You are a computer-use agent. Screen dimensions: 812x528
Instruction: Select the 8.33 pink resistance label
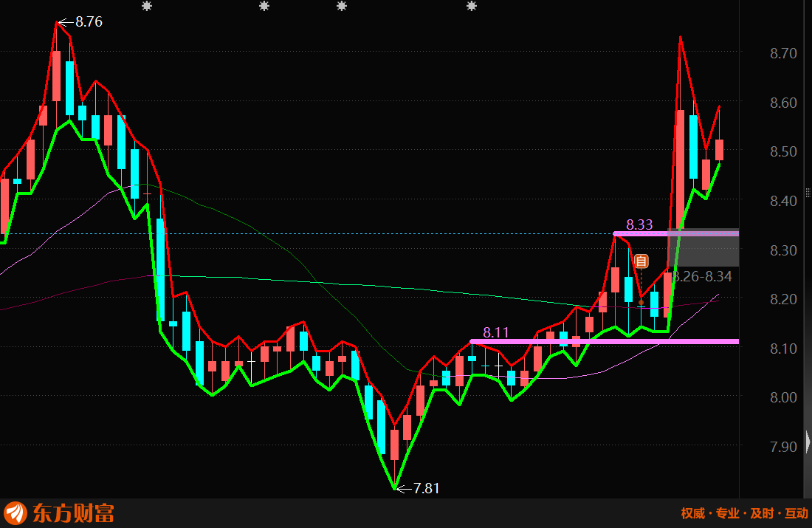(639, 224)
